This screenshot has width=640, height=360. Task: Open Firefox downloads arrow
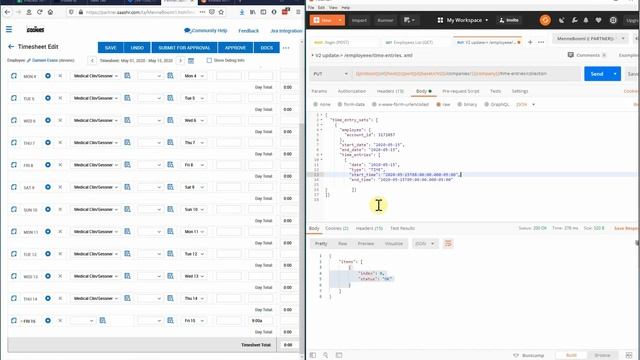(242, 12)
